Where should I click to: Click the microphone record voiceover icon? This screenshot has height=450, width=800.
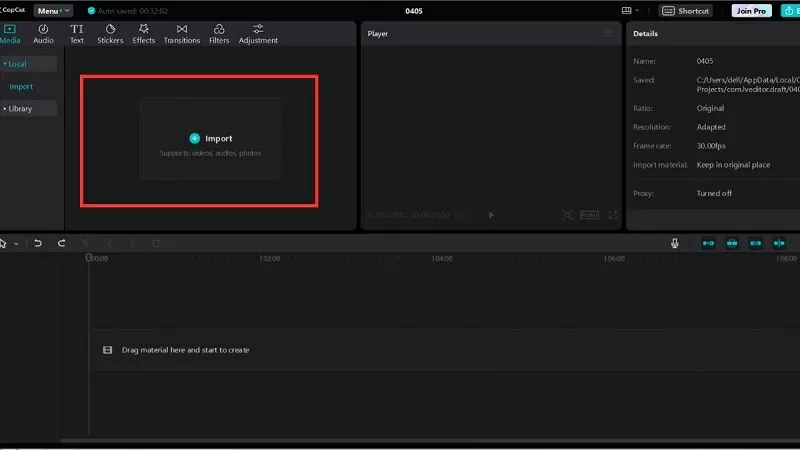675,243
